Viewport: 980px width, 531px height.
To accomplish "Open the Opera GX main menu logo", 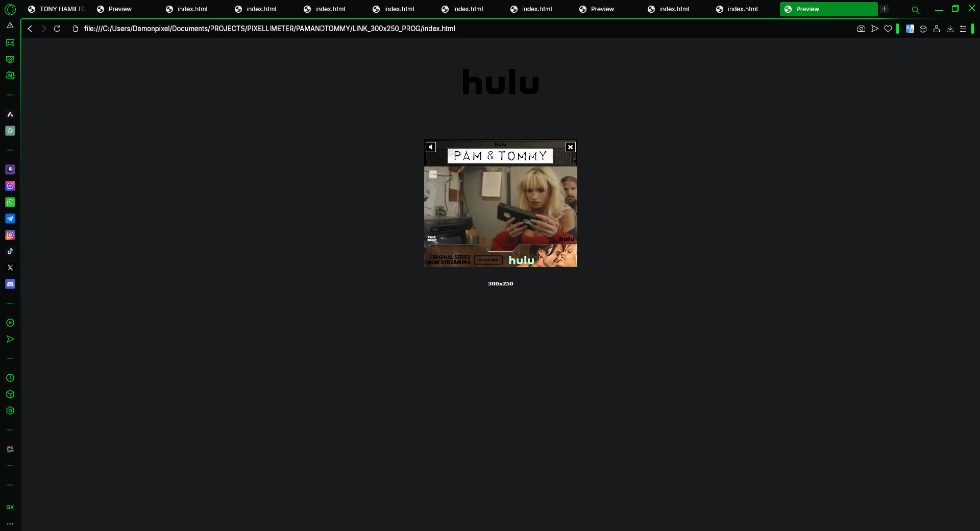I will pos(10,9).
